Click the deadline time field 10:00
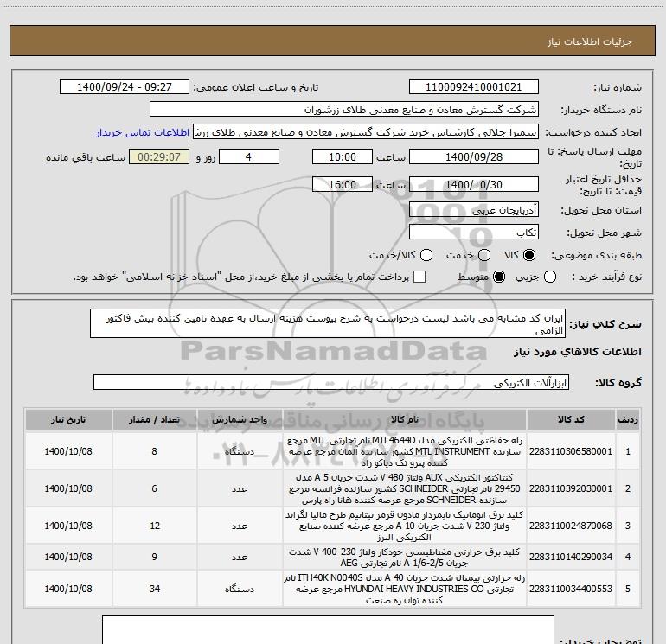The image size is (666, 644). 343,156
